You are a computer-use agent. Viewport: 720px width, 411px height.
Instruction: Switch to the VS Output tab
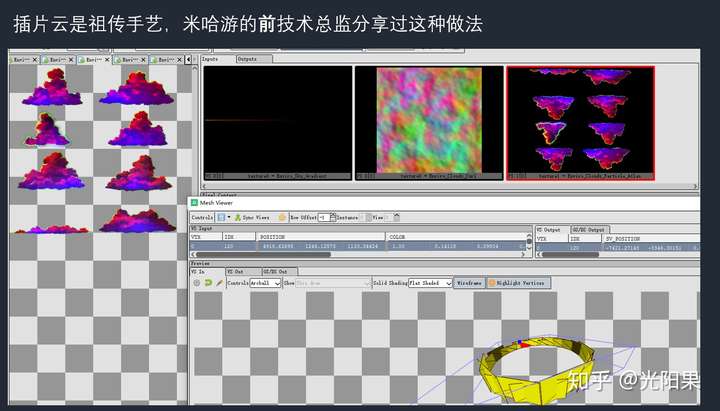tap(551, 230)
